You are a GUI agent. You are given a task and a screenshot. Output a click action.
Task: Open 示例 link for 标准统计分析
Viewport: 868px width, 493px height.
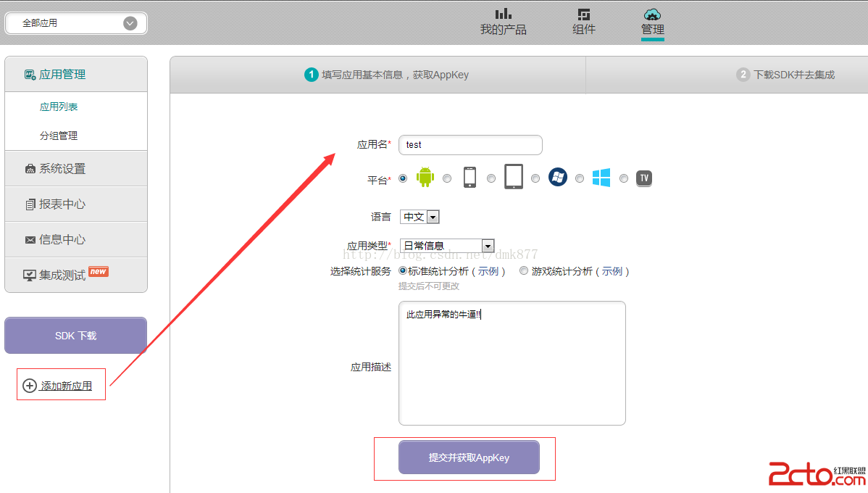pyautogui.click(x=488, y=271)
